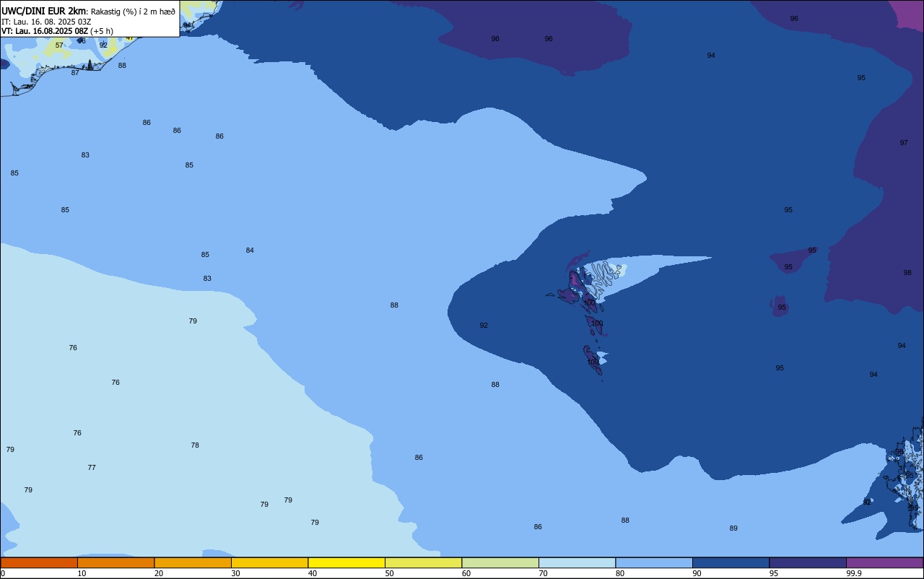The image size is (924, 579).
Task: Select the 95–99.9 navy legend swatch
Action: point(808,562)
